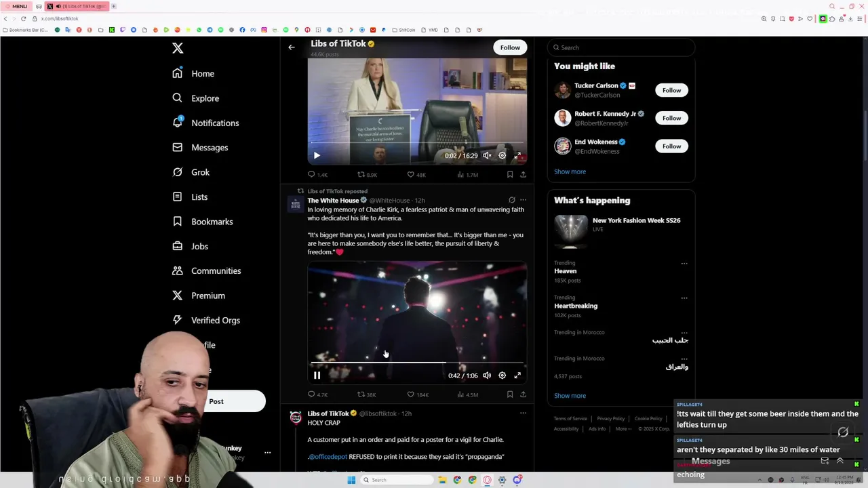Like White House post with 184K likes
868x488 pixels.
point(417,394)
